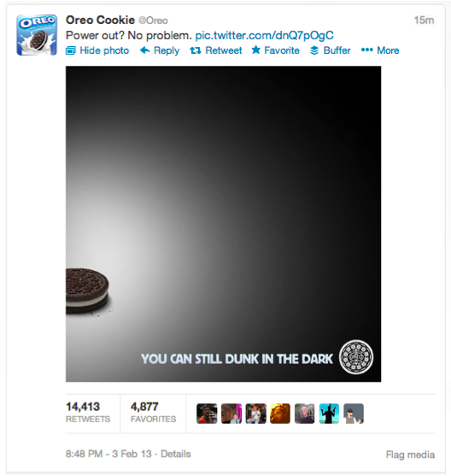Screen dimensions: 451x476
Task: Open the Details link
Action: [x=176, y=454]
